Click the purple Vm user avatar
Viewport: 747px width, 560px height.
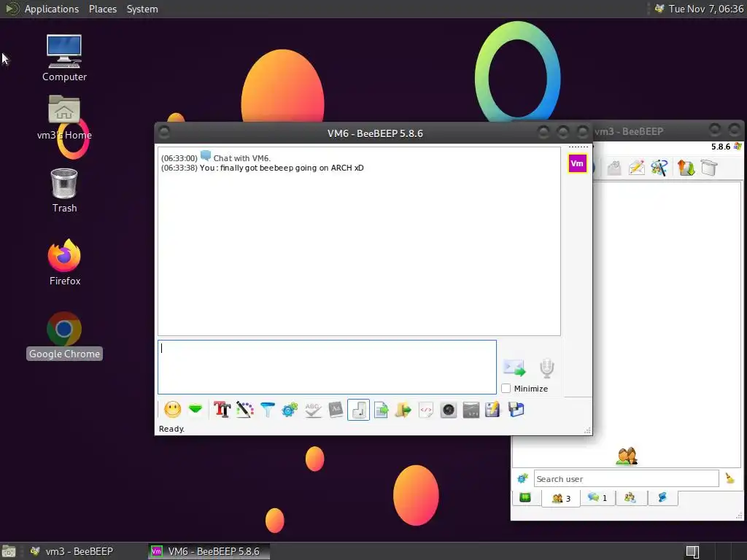tap(577, 164)
